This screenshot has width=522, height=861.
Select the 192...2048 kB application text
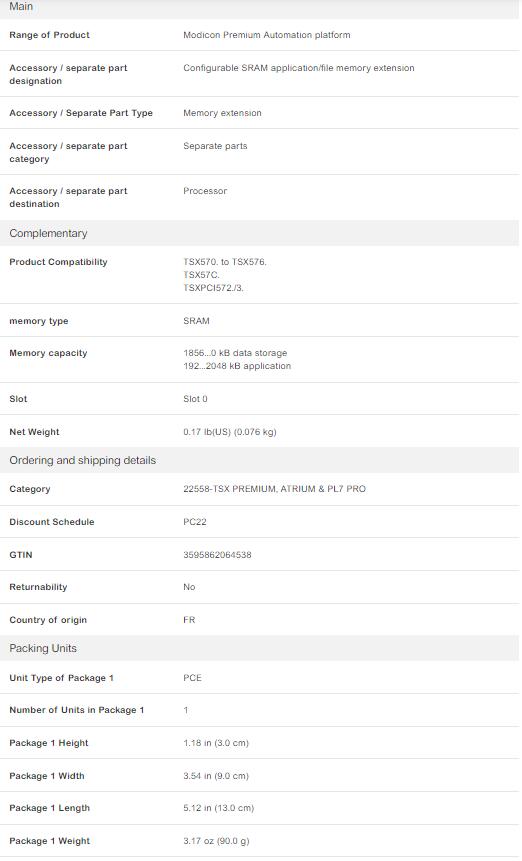coord(237,366)
